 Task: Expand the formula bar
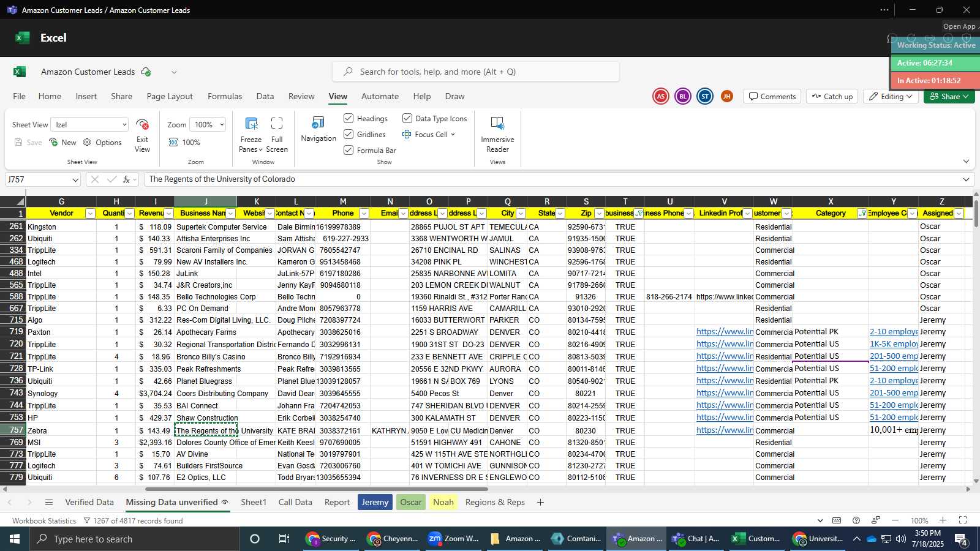966,179
